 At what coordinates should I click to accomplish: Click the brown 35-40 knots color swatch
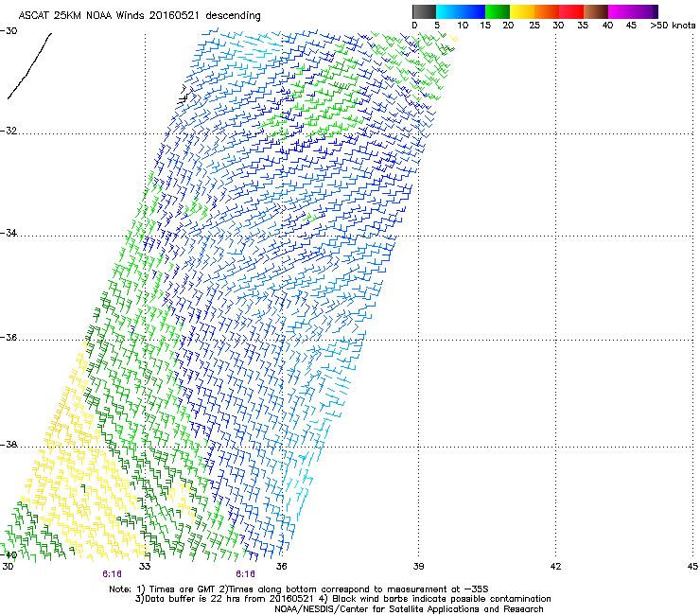coord(596,11)
